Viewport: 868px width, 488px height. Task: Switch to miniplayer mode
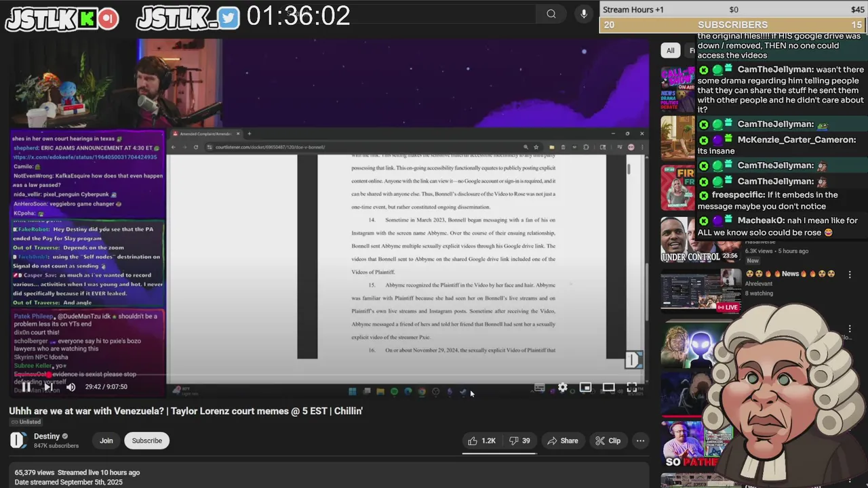pos(585,387)
